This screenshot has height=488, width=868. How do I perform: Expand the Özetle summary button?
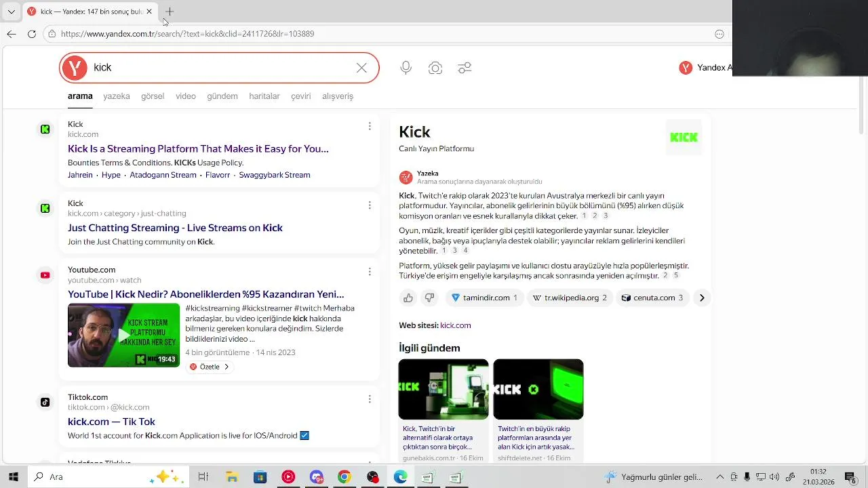[210, 367]
